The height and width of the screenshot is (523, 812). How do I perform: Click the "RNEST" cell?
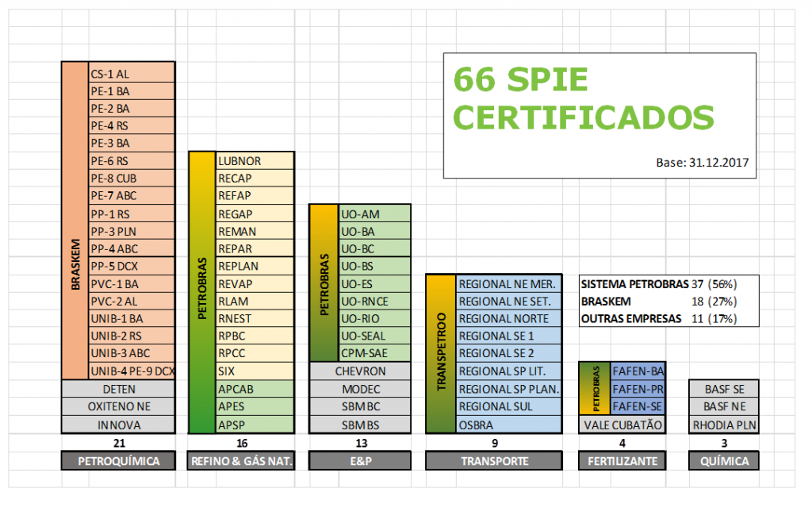coord(255,319)
